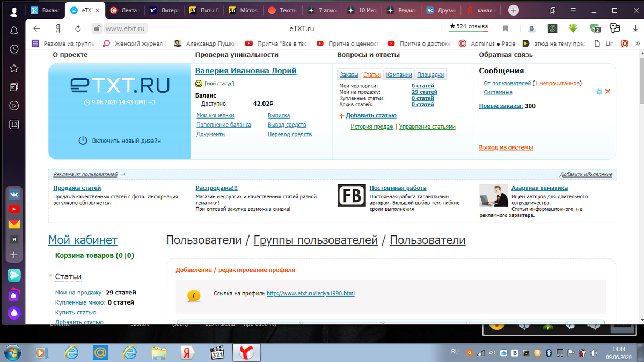Open the 'Обратная связь' menu
This screenshot has width=644, height=362.
tap(506, 55)
